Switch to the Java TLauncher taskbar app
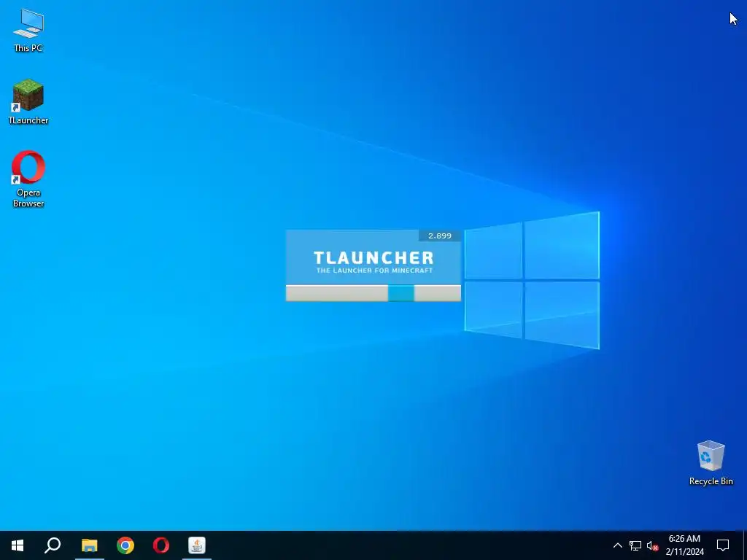This screenshot has height=560, width=747. [197, 545]
